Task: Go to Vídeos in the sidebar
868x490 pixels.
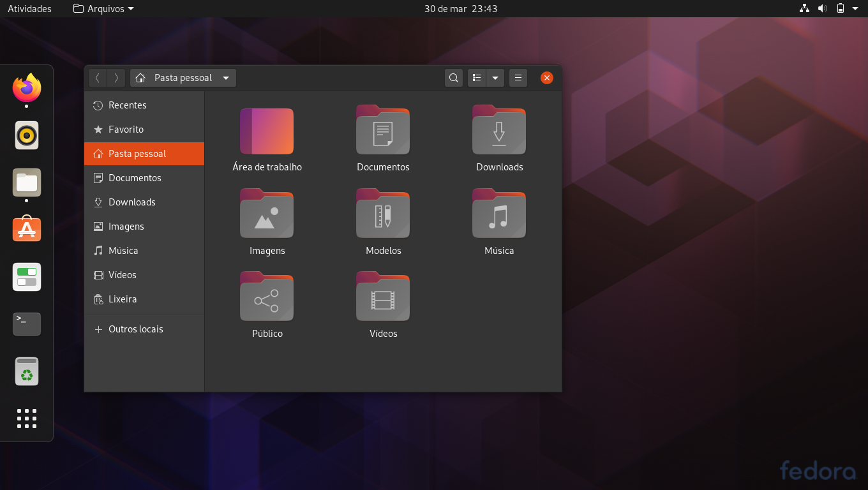Action: click(x=144, y=275)
